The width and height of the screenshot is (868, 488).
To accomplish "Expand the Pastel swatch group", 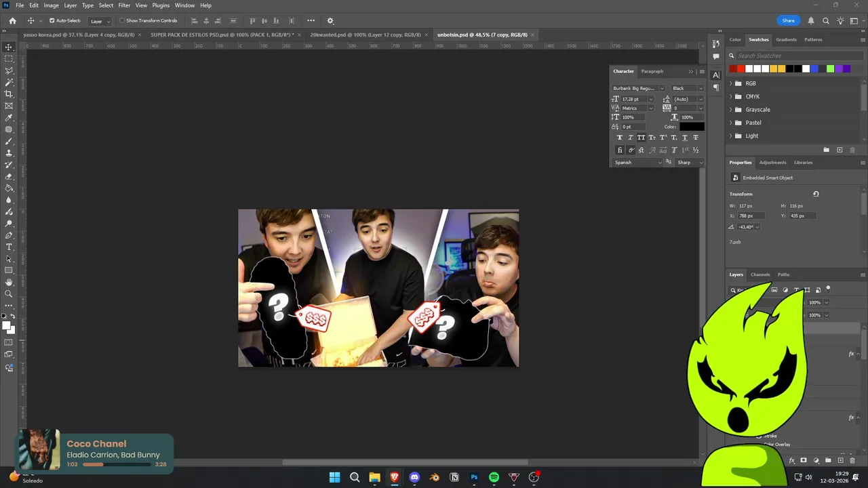I will (x=731, y=123).
